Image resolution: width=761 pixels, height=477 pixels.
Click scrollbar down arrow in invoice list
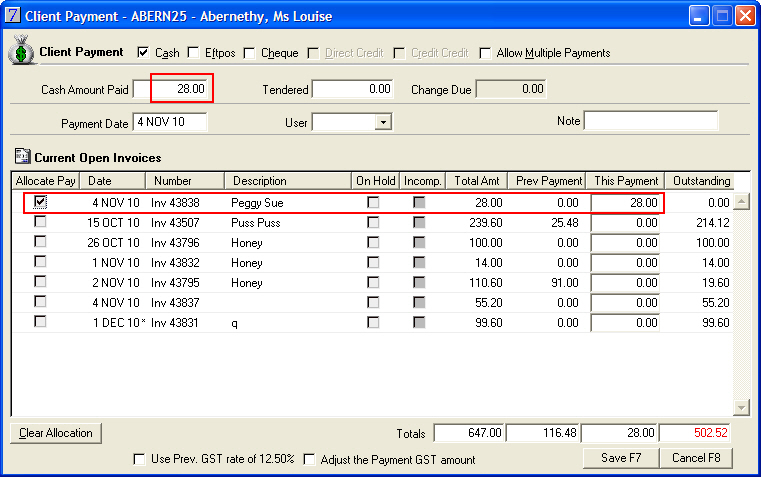[741, 408]
